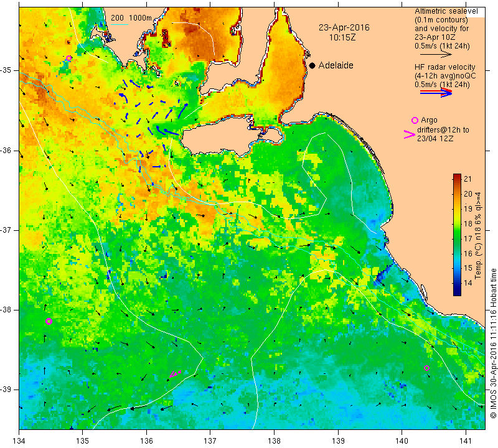Click the '200 1000m' depth contour label

click(131, 18)
